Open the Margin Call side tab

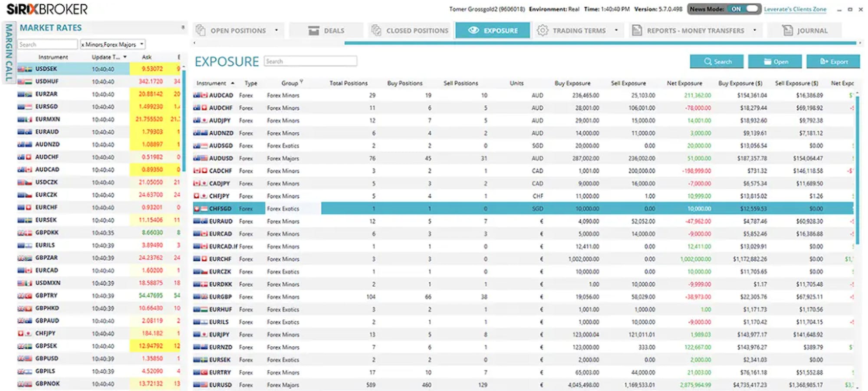point(9,52)
